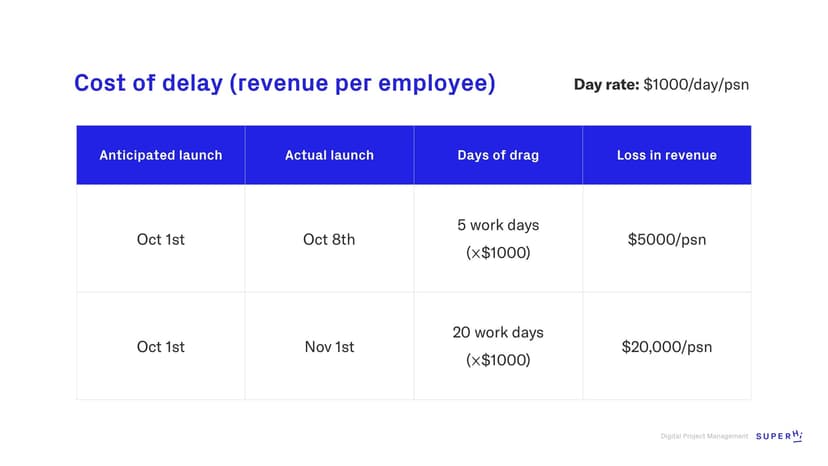Select the Nov 1st actual launch cell

pyautogui.click(x=329, y=347)
